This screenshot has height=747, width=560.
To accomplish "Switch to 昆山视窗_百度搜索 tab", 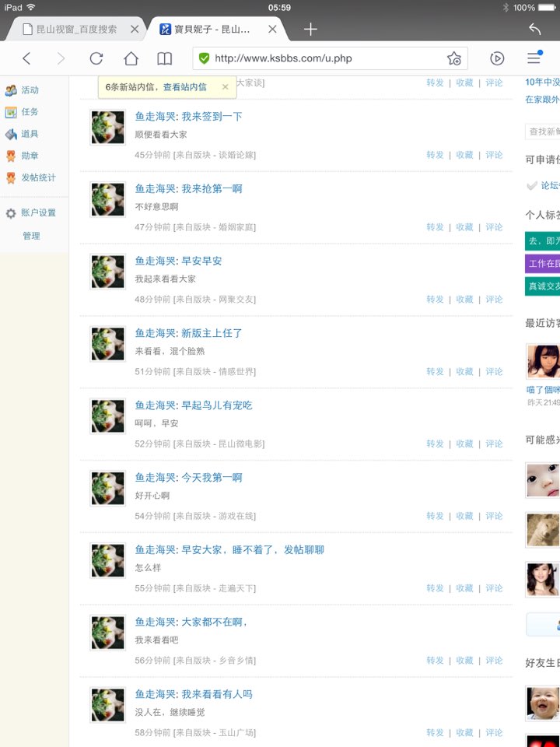I will [77, 29].
